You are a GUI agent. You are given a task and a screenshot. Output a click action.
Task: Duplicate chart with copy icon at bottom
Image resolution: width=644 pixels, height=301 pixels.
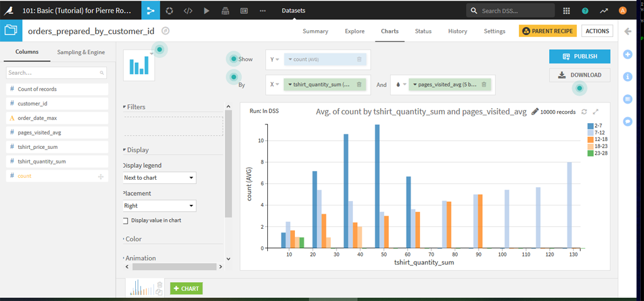[x=160, y=292]
